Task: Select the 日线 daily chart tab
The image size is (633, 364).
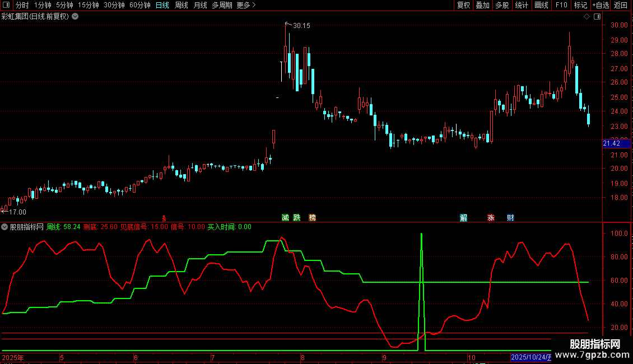Action: 162,5
